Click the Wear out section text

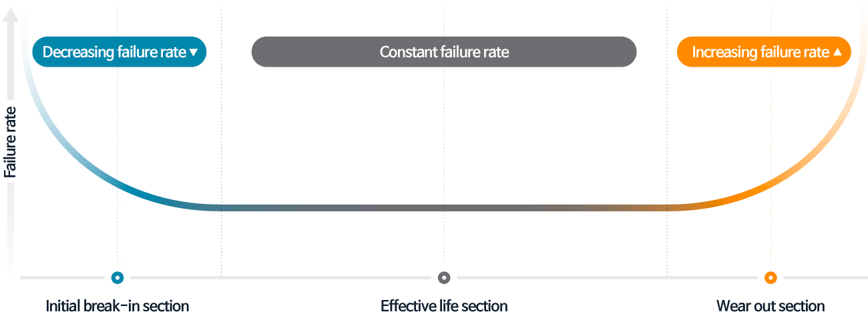tap(771, 306)
